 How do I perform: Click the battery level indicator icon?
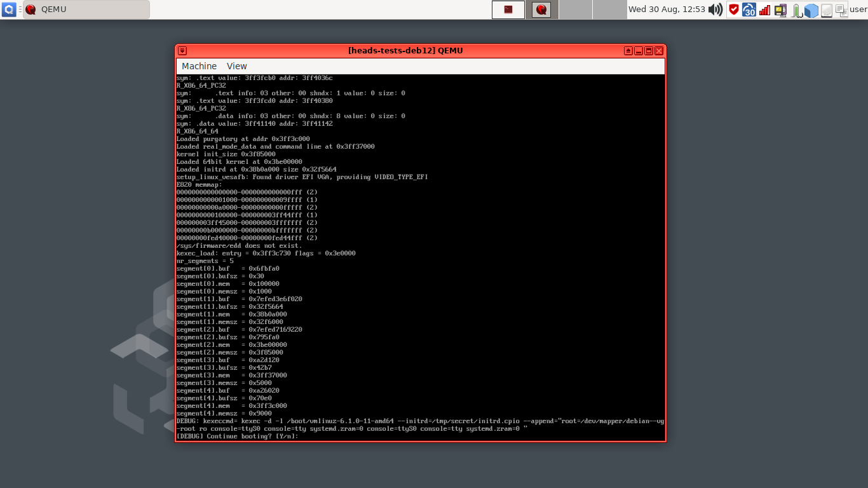[796, 10]
